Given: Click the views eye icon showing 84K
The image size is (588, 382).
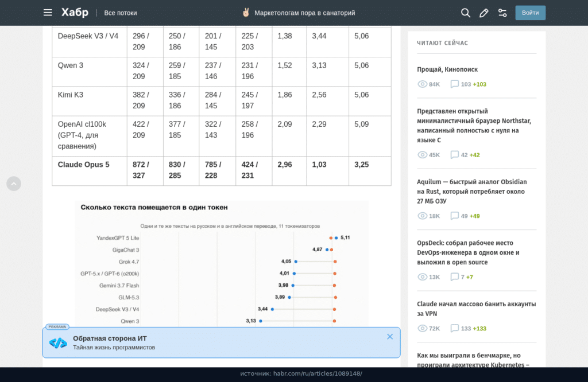Looking at the screenshot, I should (x=422, y=84).
